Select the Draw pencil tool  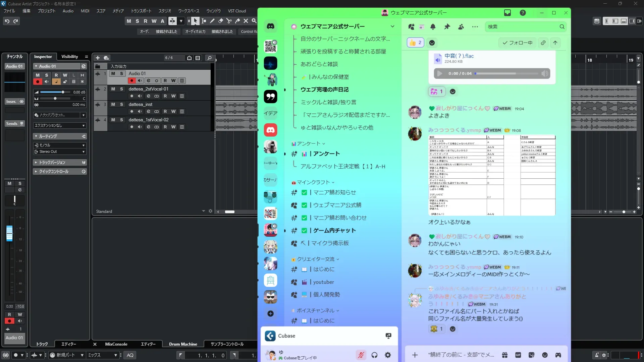[x=212, y=21]
